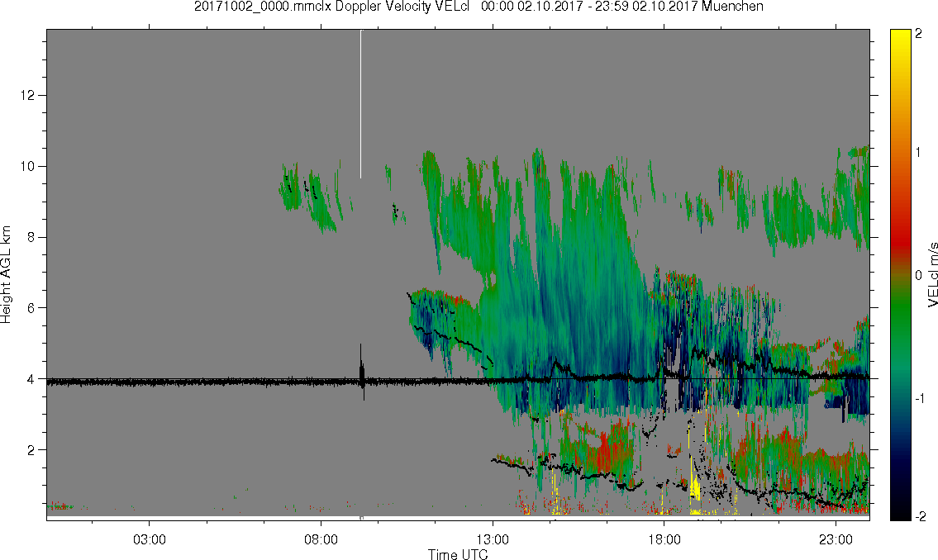
Task: Click the color bar label '-1'
Action: pos(920,398)
